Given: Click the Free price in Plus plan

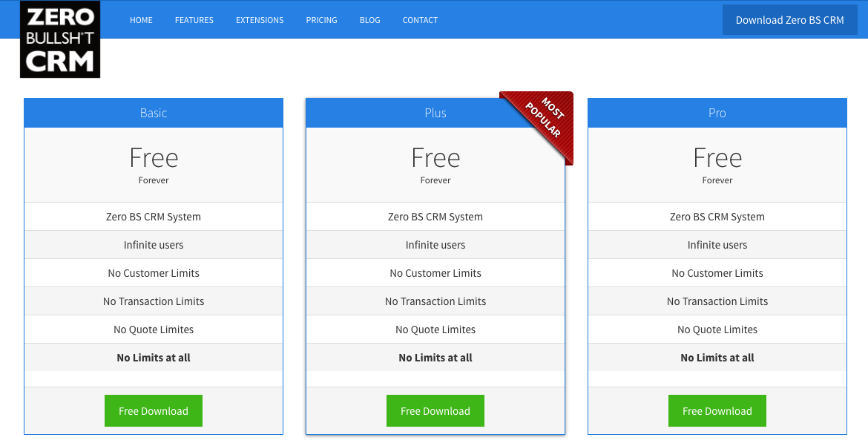Looking at the screenshot, I should [435, 158].
